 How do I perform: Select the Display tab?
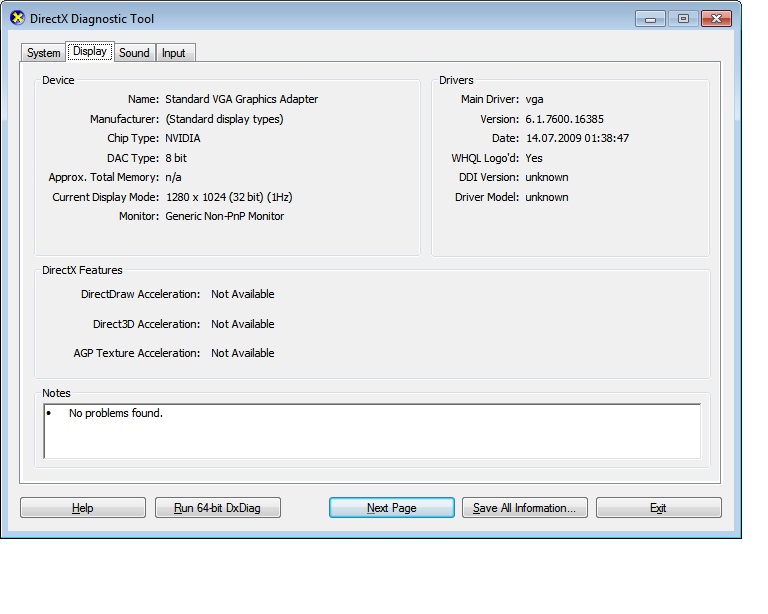tap(90, 51)
